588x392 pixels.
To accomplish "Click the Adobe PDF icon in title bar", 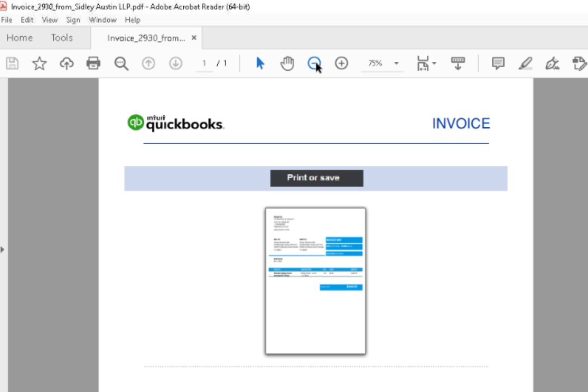I will pos(4,6).
